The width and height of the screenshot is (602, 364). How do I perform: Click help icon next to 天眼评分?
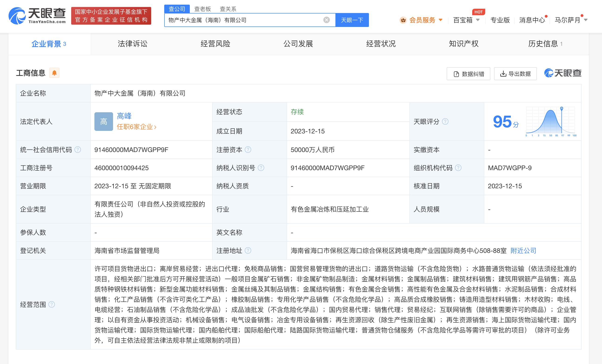[x=445, y=121]
